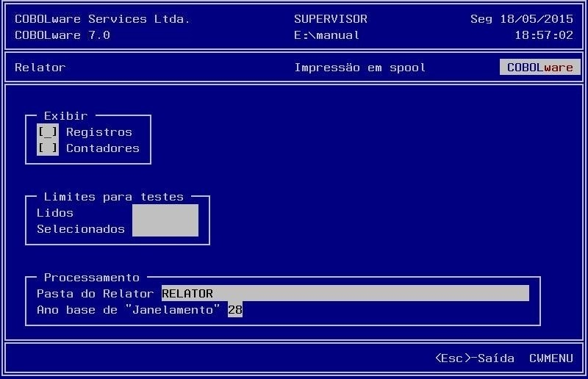
Task: Toggle the Registros checkbox
Action: coord(48,131)
